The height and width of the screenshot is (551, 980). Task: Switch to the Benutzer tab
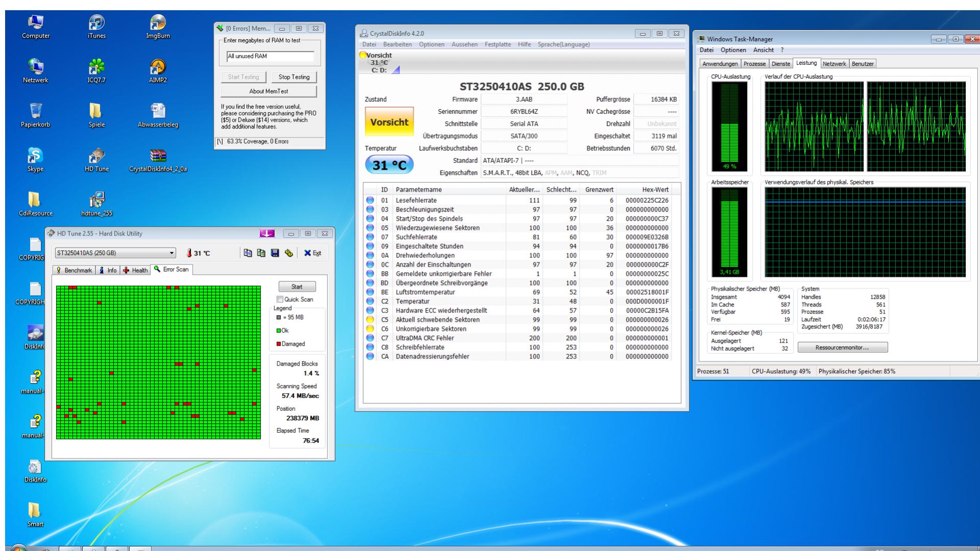[863, 64]
